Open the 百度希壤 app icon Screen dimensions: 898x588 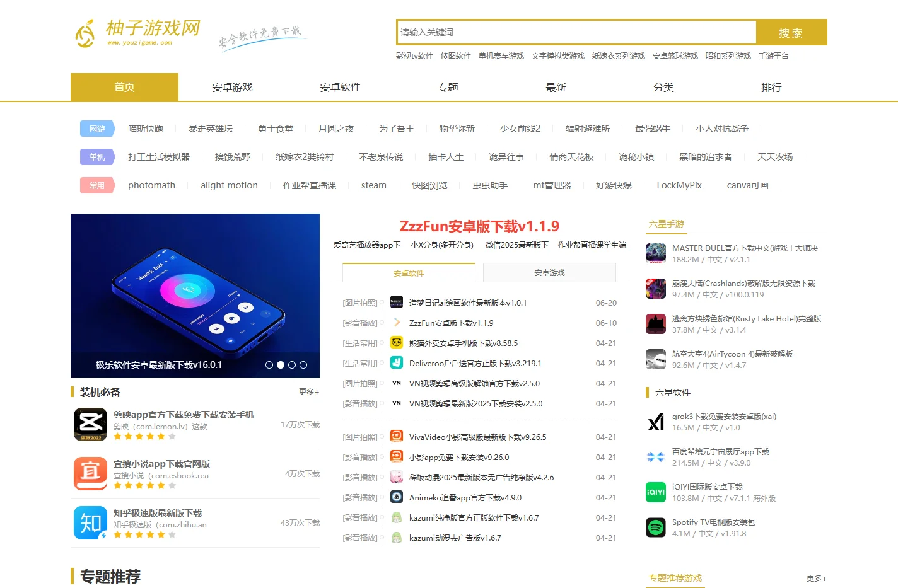tap(656, 457)
